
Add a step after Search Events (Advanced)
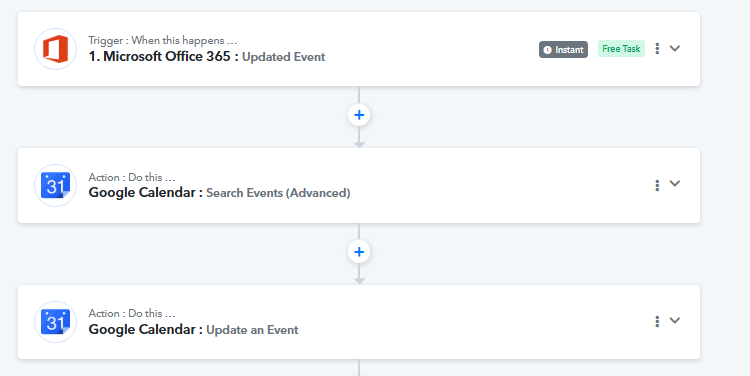click(x=359, y=252)
